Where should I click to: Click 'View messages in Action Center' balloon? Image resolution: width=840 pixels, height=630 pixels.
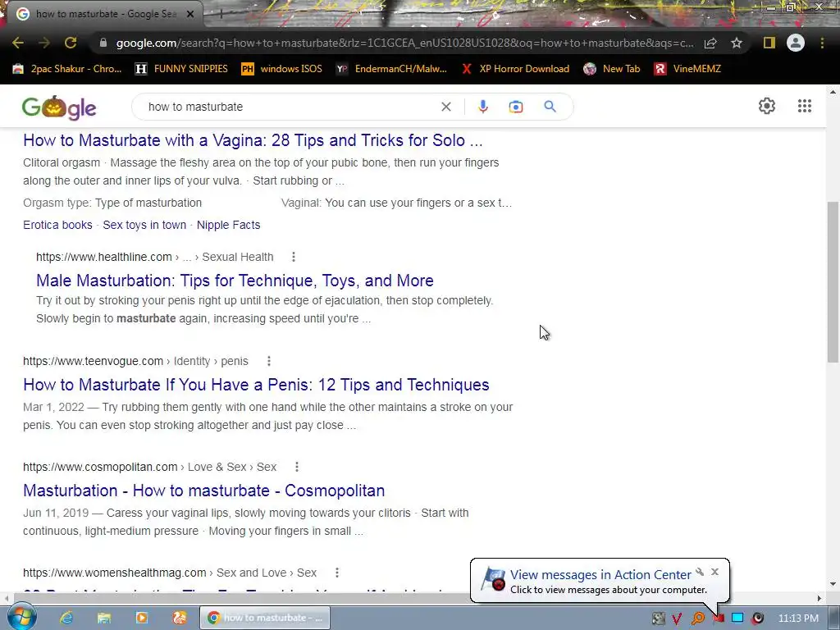point(600,575)
